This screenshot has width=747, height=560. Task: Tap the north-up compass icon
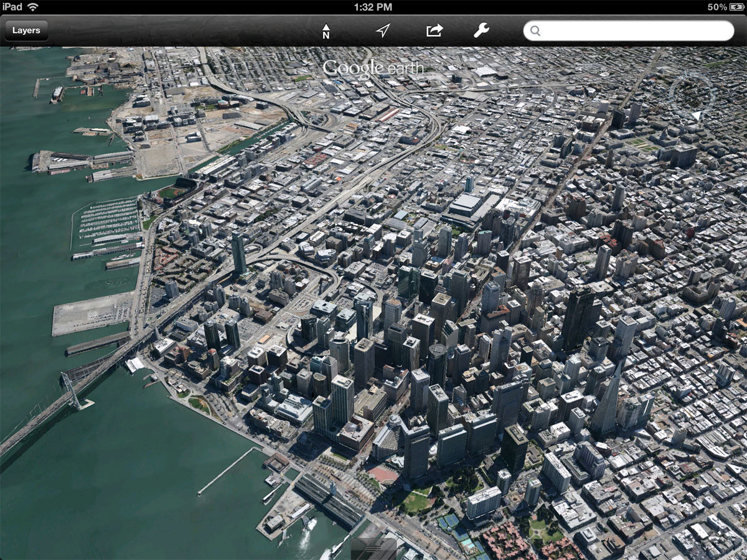326,31
